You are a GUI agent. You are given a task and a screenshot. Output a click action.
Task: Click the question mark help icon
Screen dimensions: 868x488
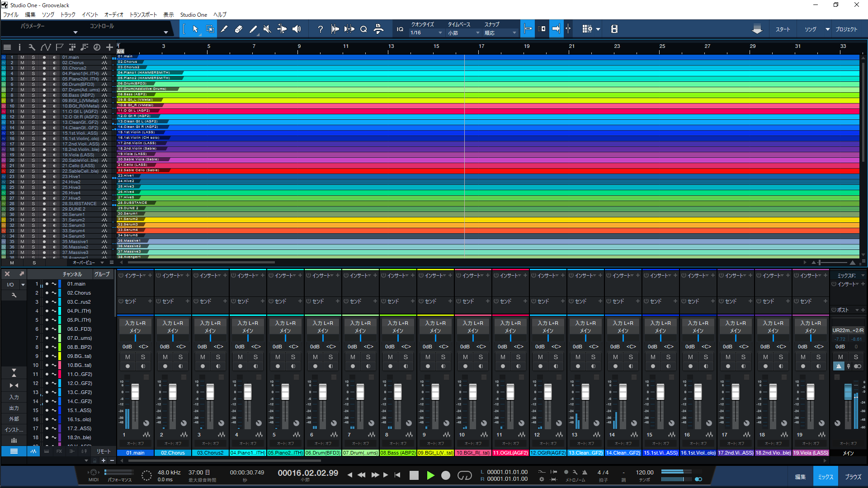coord(321,29)
